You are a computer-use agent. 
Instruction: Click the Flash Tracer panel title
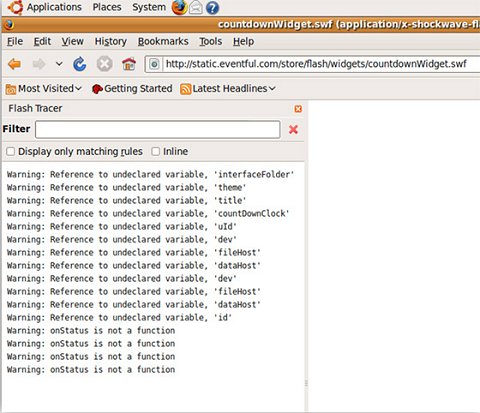pos(35,108)
